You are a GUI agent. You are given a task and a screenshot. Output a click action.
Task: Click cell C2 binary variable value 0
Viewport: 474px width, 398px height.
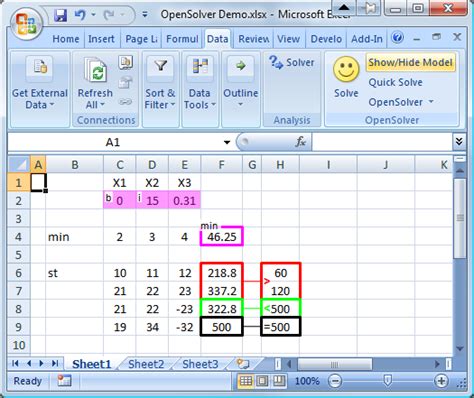point(120,201)
